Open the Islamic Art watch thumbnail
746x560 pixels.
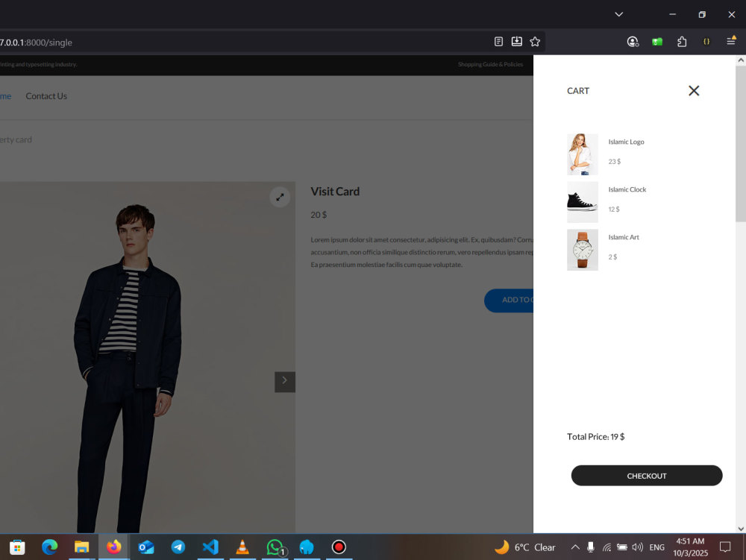583,250
